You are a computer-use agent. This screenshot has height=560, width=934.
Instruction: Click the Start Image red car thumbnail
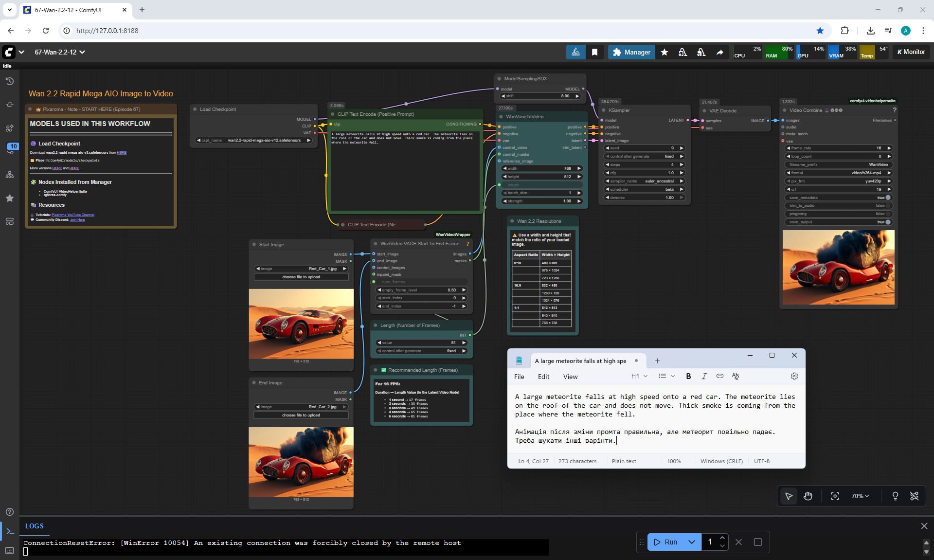301,324
